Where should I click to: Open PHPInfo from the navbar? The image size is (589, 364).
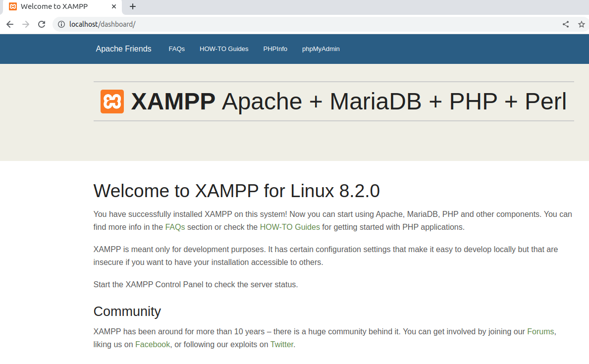click(275, 49)
